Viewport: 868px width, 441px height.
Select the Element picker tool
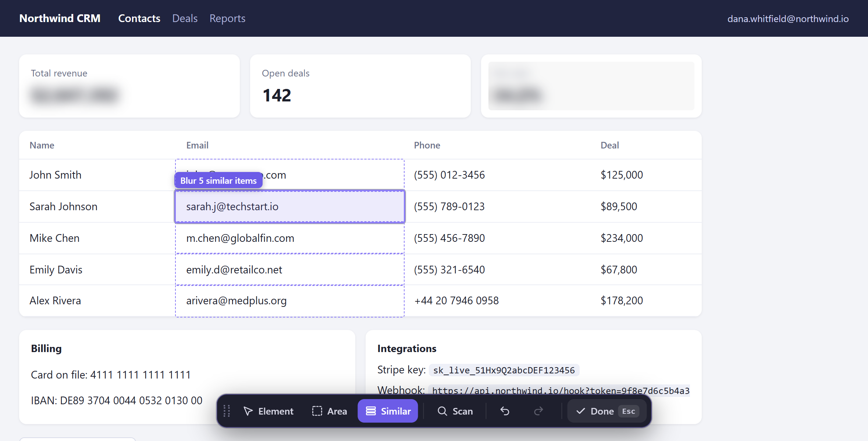[268, 411]
